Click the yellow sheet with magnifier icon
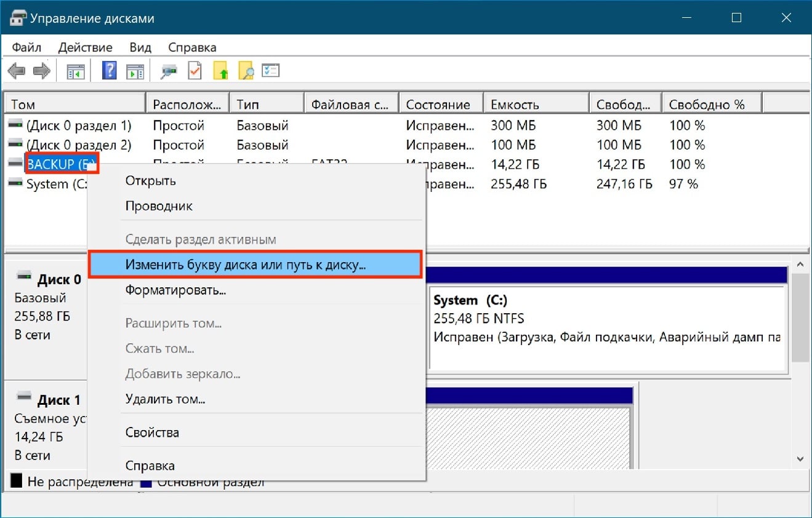 (x=246, y=71)
